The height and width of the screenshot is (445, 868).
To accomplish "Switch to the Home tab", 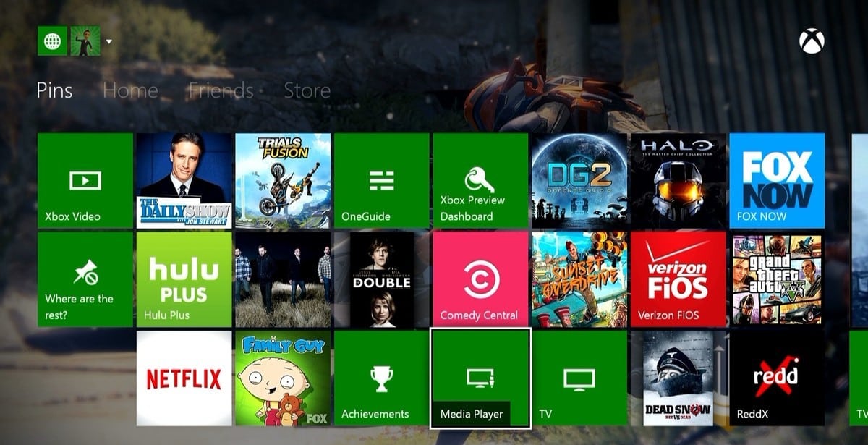I will (x=130, y=90).
